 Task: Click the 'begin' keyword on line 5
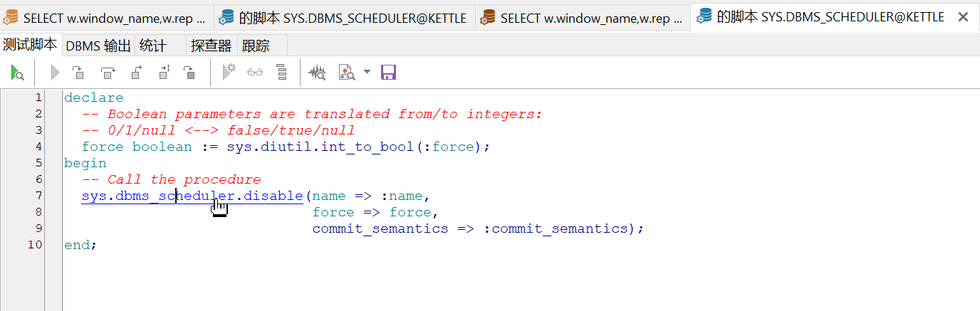pyautogui.click(x=85, y=163)
